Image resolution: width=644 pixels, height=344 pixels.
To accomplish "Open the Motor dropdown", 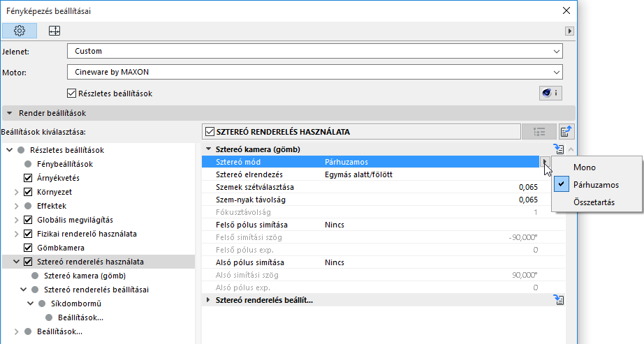I will click(314, 73).
